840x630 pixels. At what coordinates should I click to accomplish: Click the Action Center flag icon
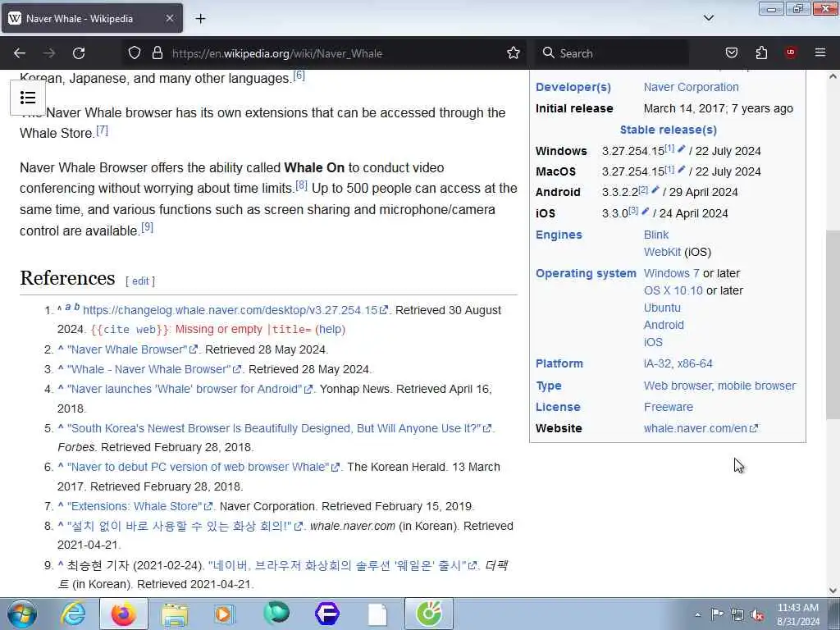717,614
